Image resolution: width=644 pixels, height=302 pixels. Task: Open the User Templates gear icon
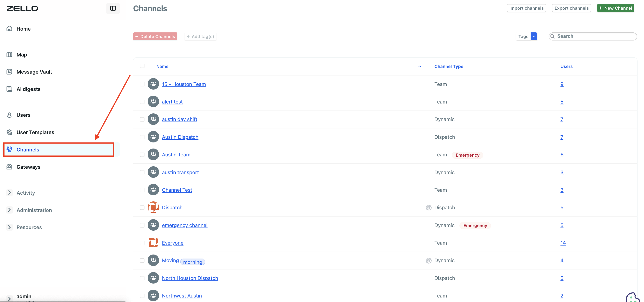pos(9,132)
